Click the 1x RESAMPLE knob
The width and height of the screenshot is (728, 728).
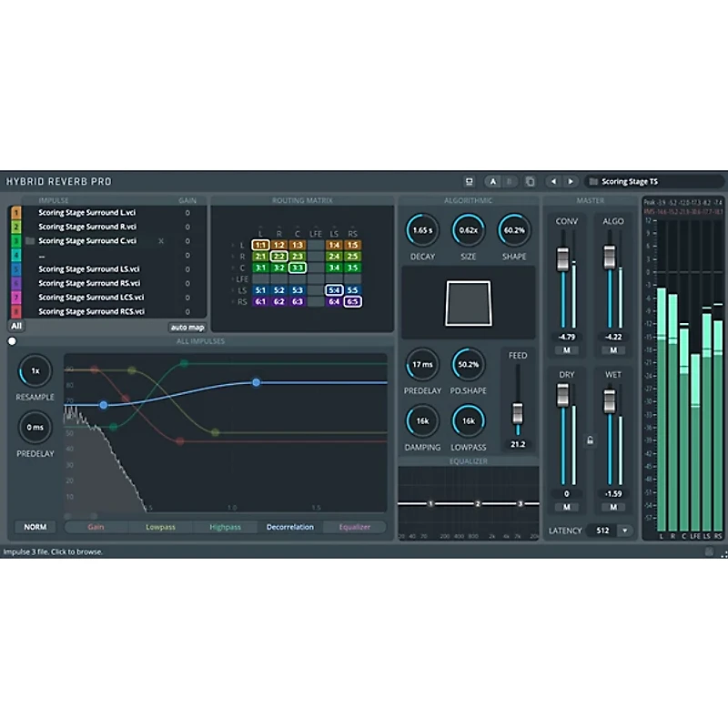[35, 371]
